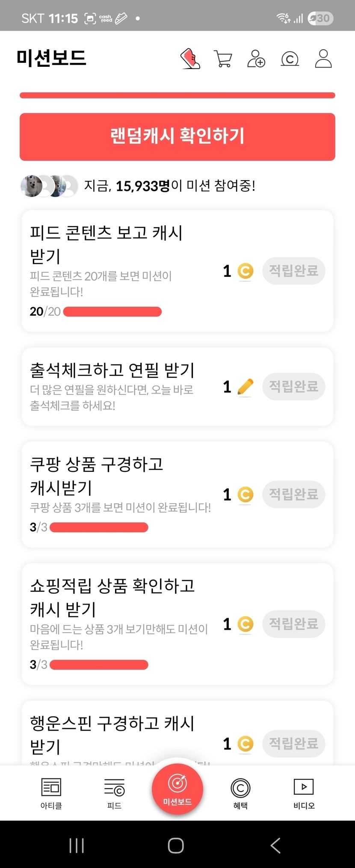Viewport: 355px width, 868px height.
Task: Open the recent apps button
Action: click(77, 845)
